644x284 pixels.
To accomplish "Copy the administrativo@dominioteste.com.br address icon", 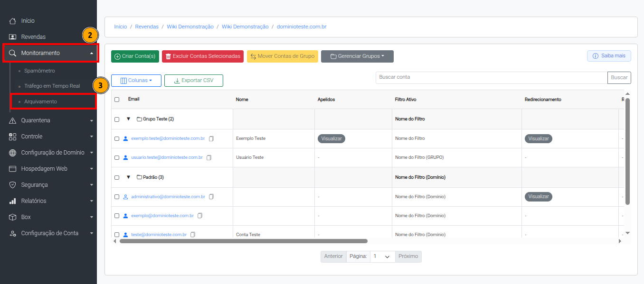I will click(x=211, y=196).
